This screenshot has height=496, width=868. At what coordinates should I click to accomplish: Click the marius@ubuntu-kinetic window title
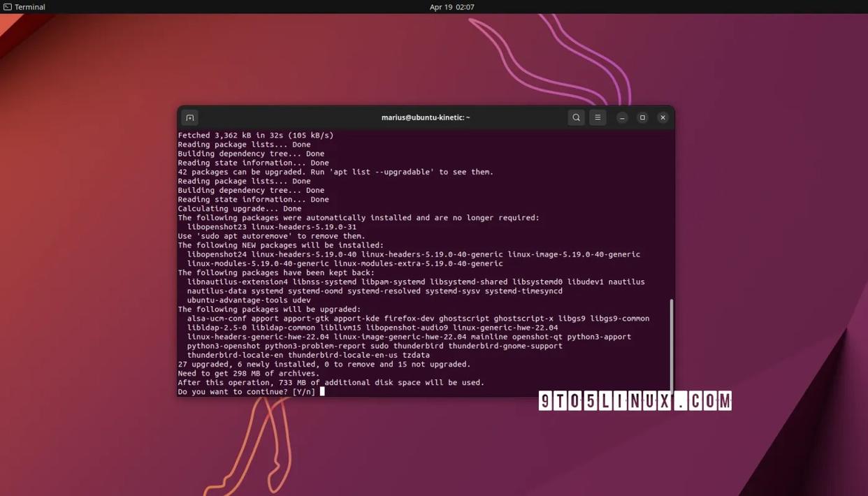click(425, 117)
